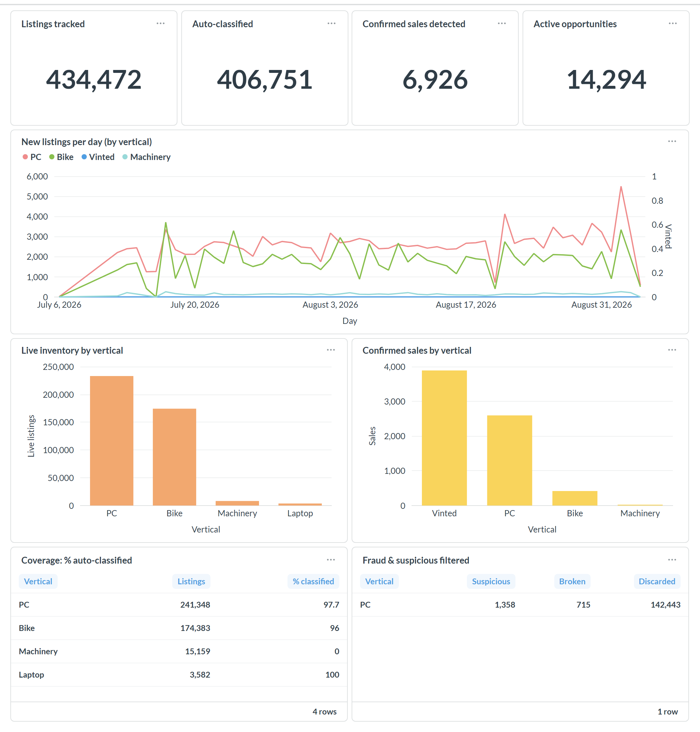
Task: Click the Bike bar in Live inventory chart
Action: pyautogui.click(x=174, y=457)
